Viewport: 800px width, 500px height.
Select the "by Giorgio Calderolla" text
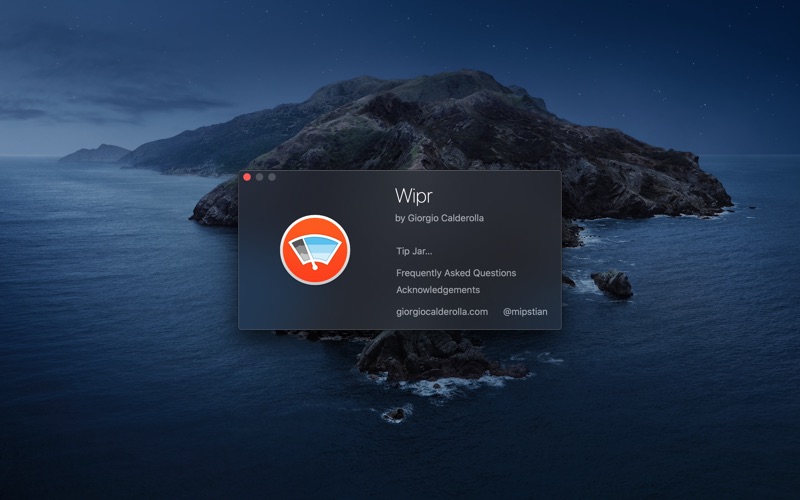(x=439, y=218)
